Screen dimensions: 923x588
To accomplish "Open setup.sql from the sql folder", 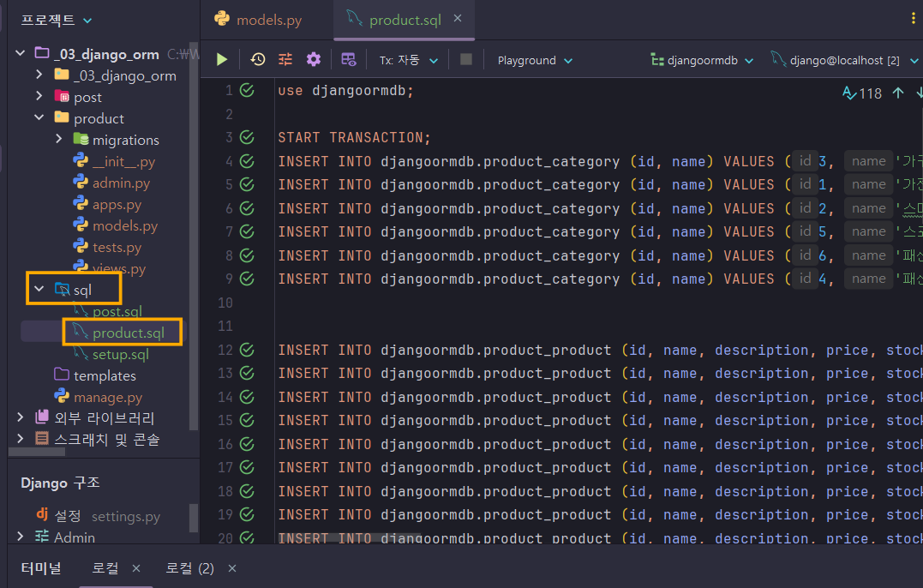I will [120, 354].
